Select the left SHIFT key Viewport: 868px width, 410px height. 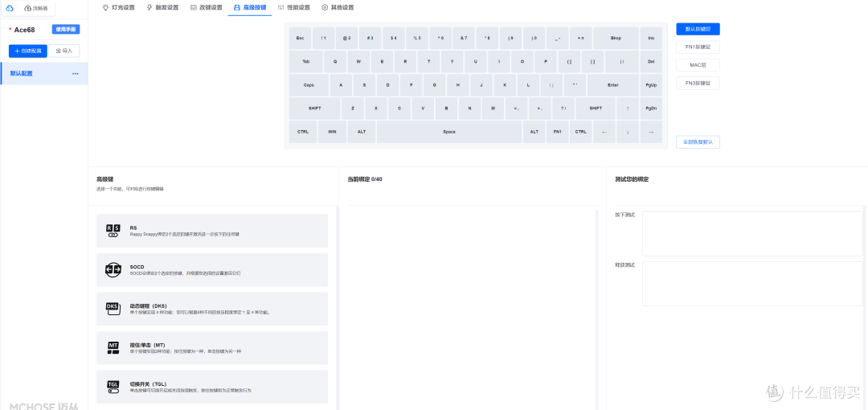[314, 109]
